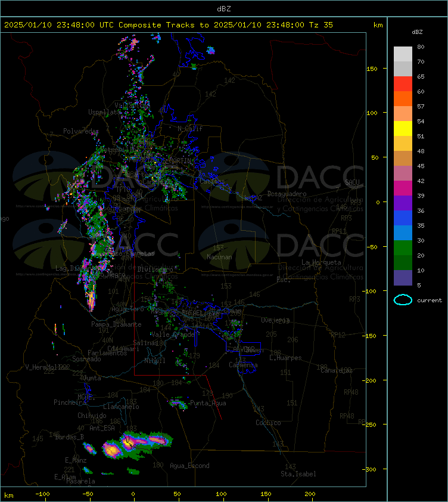The width and height of the screenshot is (448, 502).
Task: Select the 'Canalejas' map label
Action: click(336, 370)
